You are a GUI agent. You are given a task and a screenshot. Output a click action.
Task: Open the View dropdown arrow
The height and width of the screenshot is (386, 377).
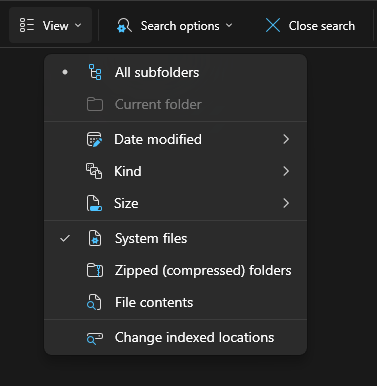[78, 25]
